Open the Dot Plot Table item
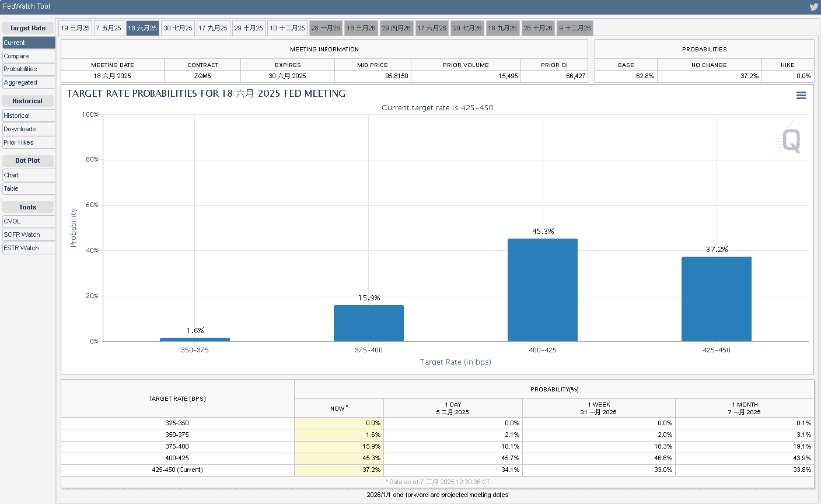The image size is (821, 504). pyautogui.click(x=29, y=188)
